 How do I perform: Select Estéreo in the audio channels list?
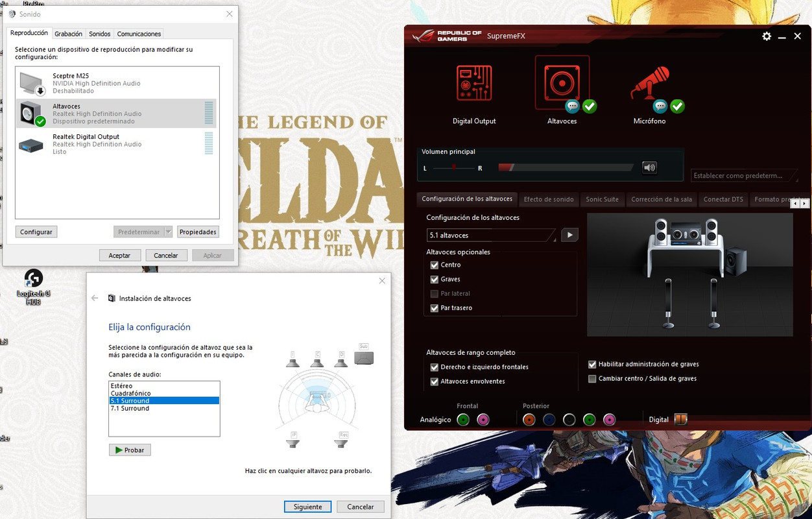click(x=164, y=386)
